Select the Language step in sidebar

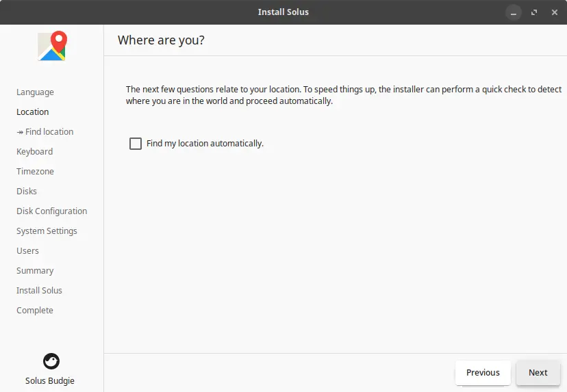tap(35, 92)
